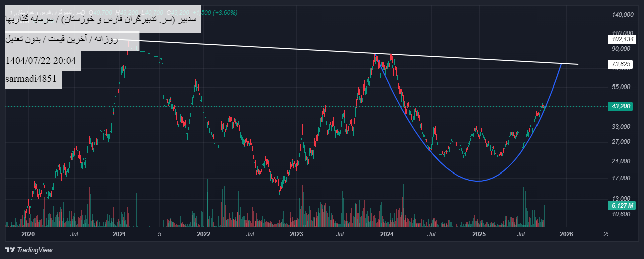This screenshot has height=259, width=644.
Task: Click the 2024 label on time axis
Action: click(387, 234)
